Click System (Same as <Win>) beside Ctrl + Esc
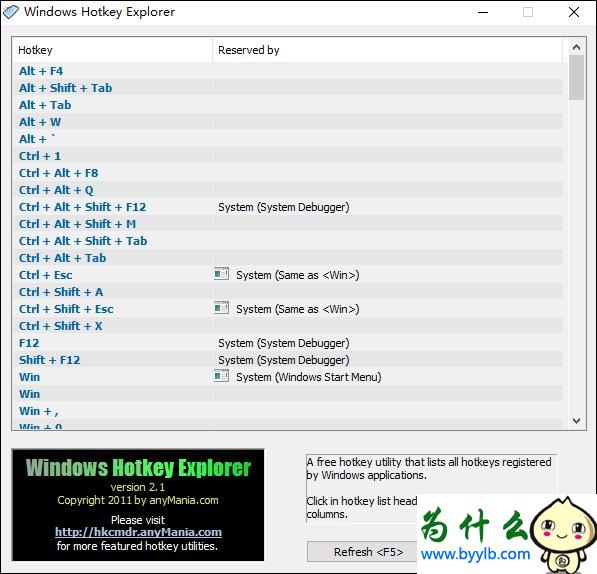Viewport: 597px width, 574px height. (x=297, y=275)
